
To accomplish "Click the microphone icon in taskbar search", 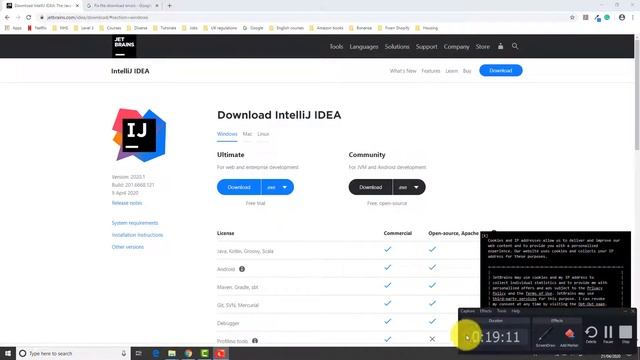I will click(x=124, y=353).
